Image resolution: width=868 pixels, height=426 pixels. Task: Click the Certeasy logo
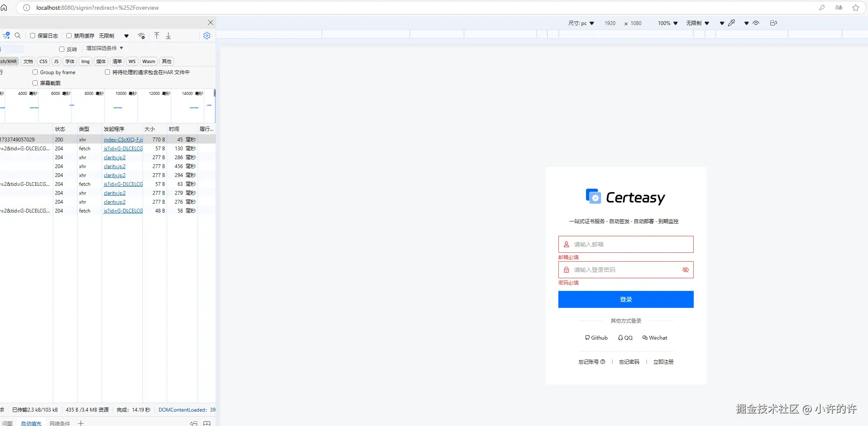point(626,196)
